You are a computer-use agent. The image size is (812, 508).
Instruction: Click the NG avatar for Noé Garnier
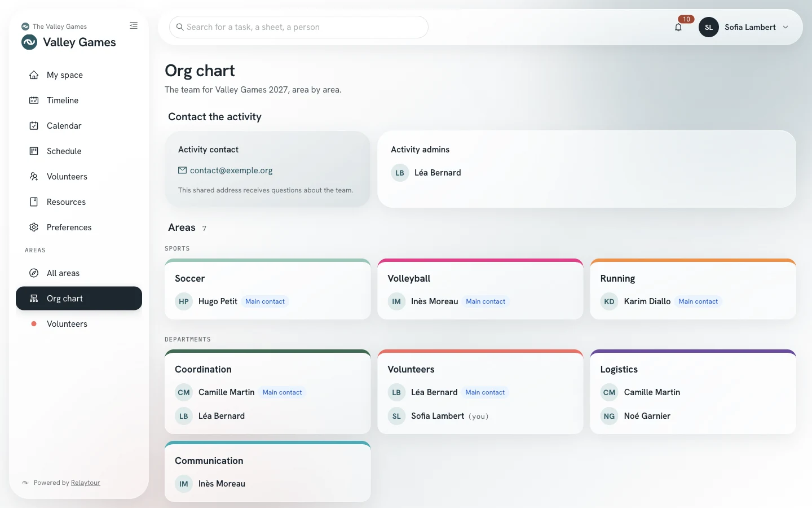(609, 416)
